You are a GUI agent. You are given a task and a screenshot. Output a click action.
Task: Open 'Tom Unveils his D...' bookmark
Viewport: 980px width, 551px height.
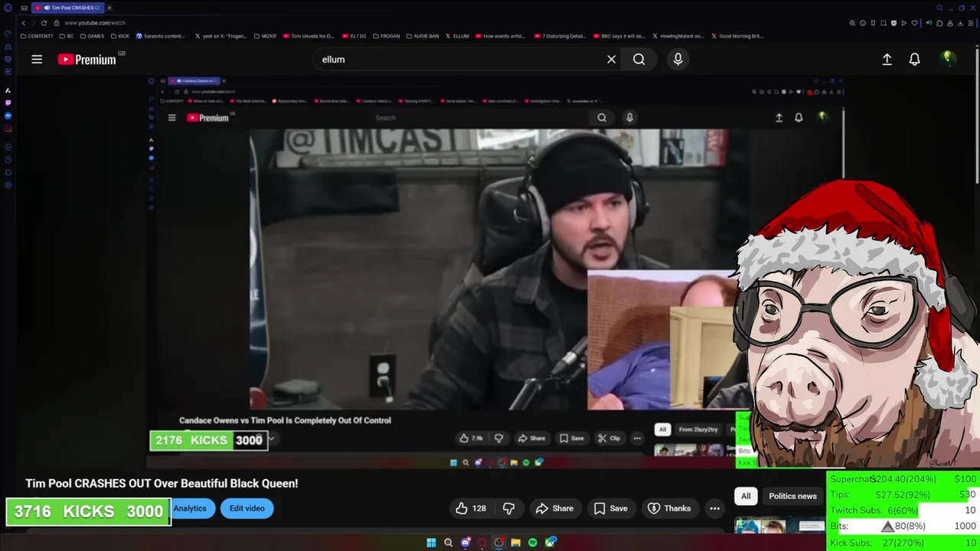309,36
